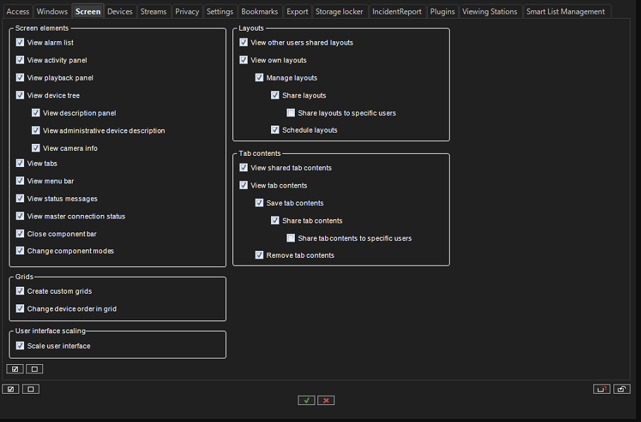641x422 pixels.
Task: Open the Access tab
Action: point(18,11)
